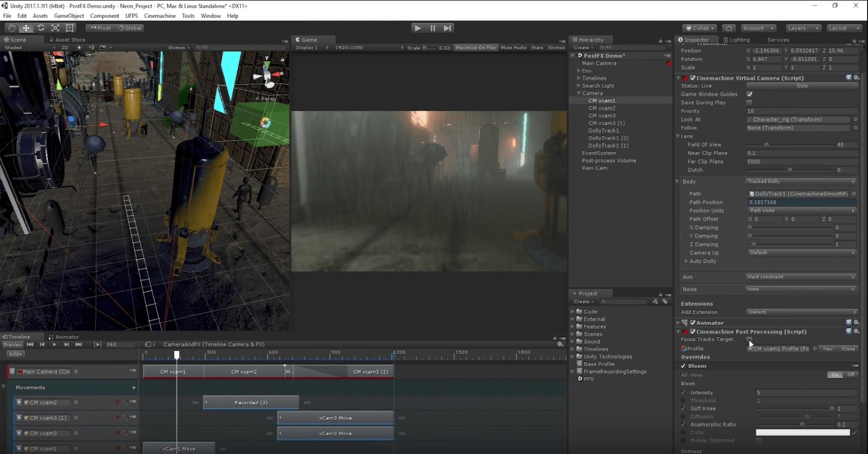Toggle Save During Play checkbox
Viewport: 868px width, 454px height.
tap(749, 103)
